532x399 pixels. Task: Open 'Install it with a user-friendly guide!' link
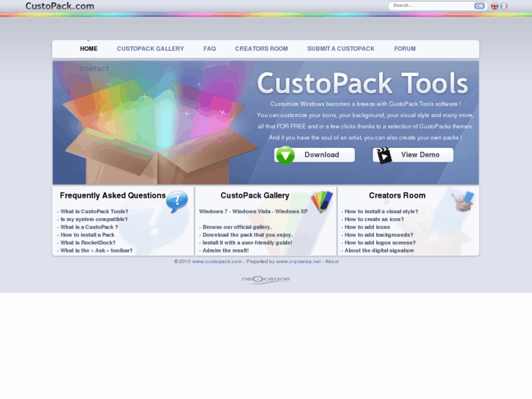(x=247, y=242)
